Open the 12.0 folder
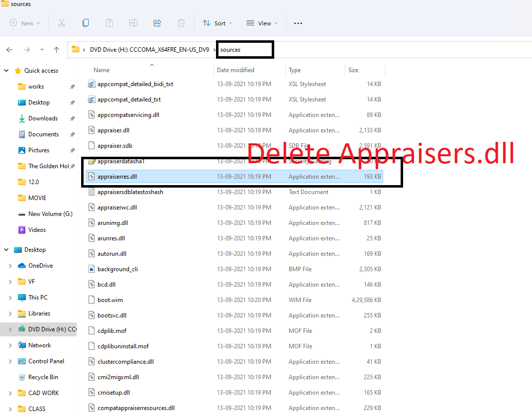Viewport: 532px width, 415px height. [33, 182]
